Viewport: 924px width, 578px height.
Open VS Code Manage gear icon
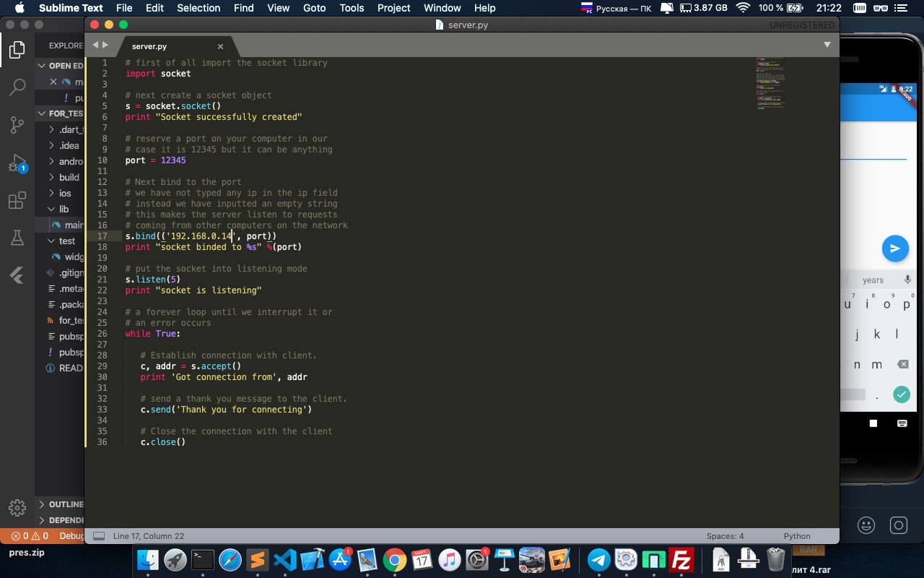(x=17, y=507)
